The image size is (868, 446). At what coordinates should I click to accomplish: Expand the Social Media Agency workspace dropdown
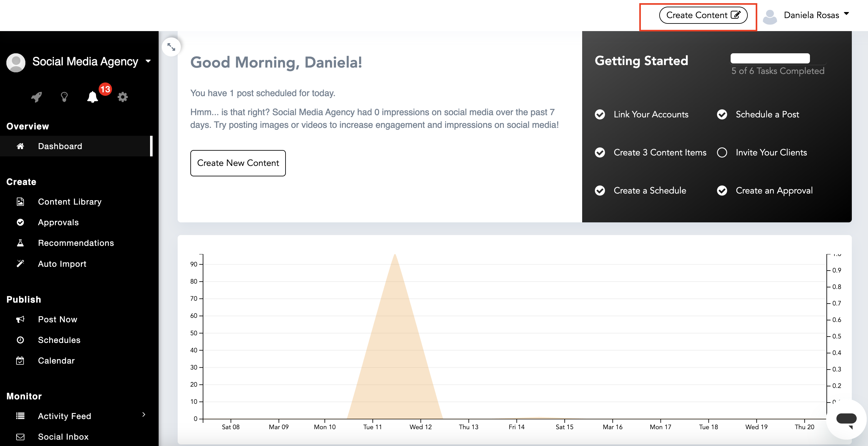[x=148, y=61]
